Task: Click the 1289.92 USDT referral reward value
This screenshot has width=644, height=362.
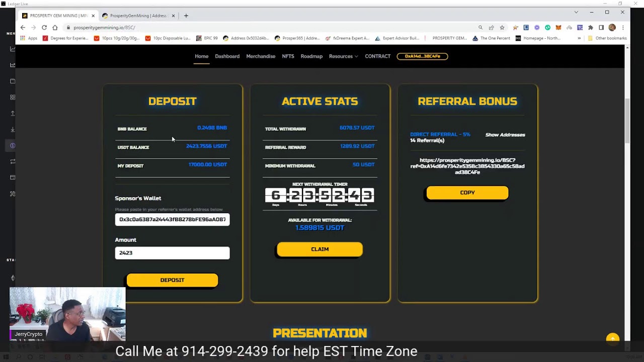Action: pos(357,146)
